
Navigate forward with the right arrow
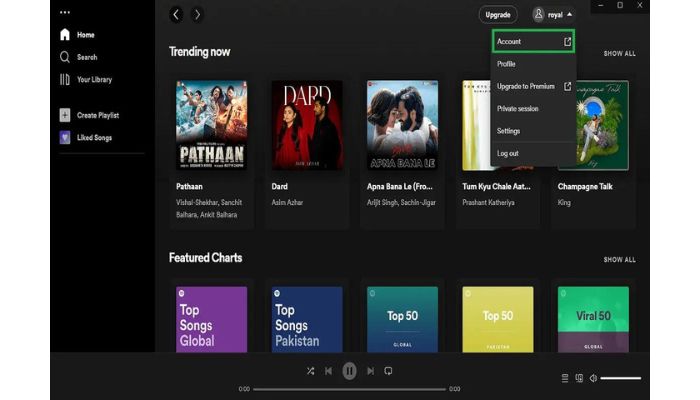(x=197, y=15)
